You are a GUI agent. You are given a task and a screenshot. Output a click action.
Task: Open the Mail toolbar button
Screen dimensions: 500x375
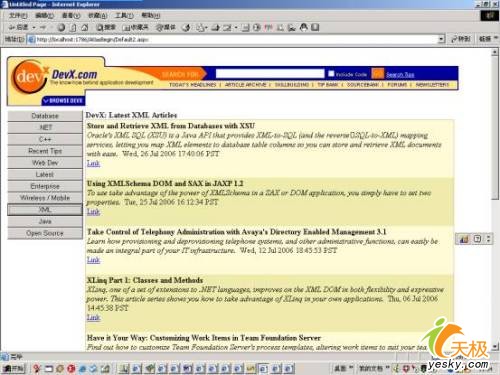[x=200, y=27]
